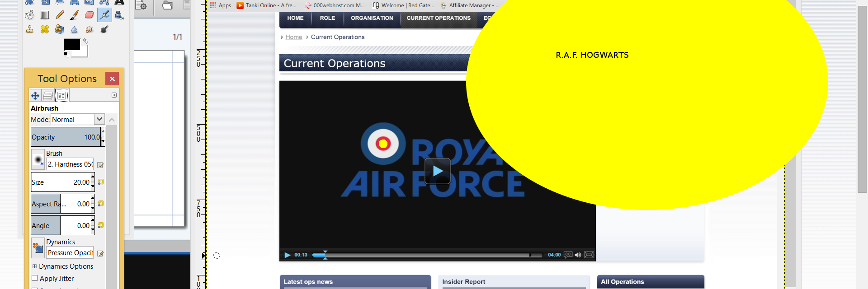Enable the Apply Jitter checkbox
The image size is (868, 289).
click(35, 278)
